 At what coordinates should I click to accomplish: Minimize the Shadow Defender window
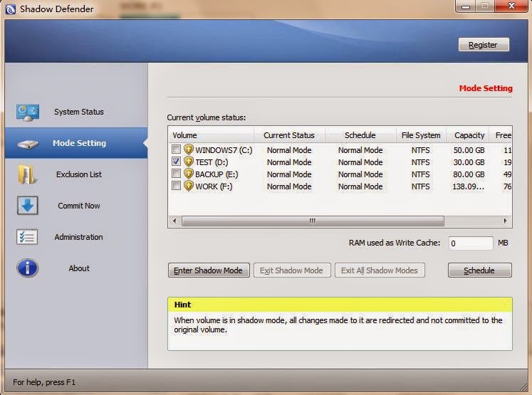466,6
